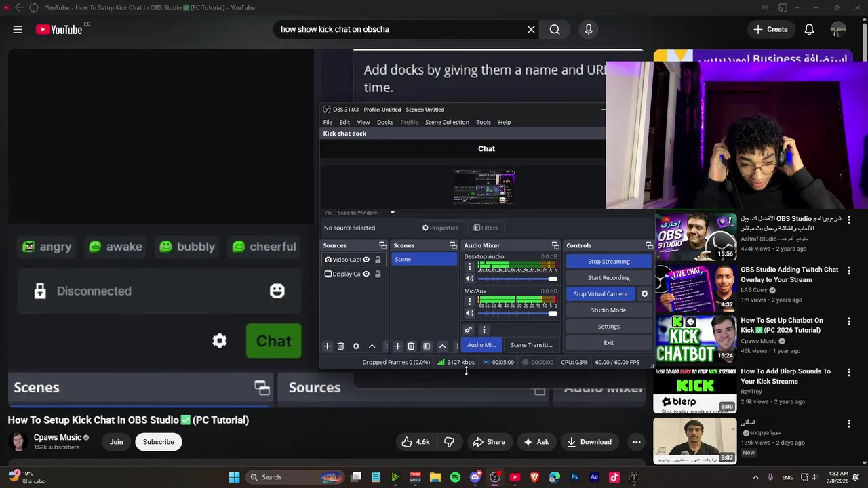The height and width of the screenshot is (488, 868).
Task: Switch to the Scene Transitions tab
Action: [531, 345]
